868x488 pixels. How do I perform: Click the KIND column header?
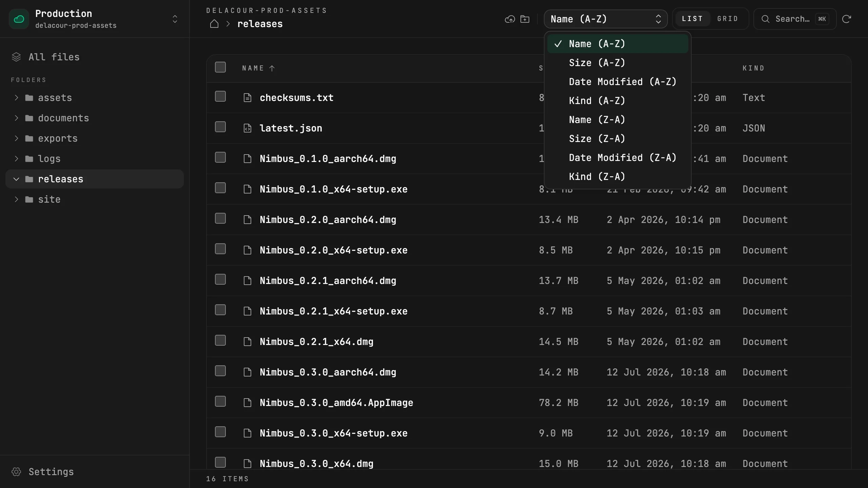click(753, 68)
